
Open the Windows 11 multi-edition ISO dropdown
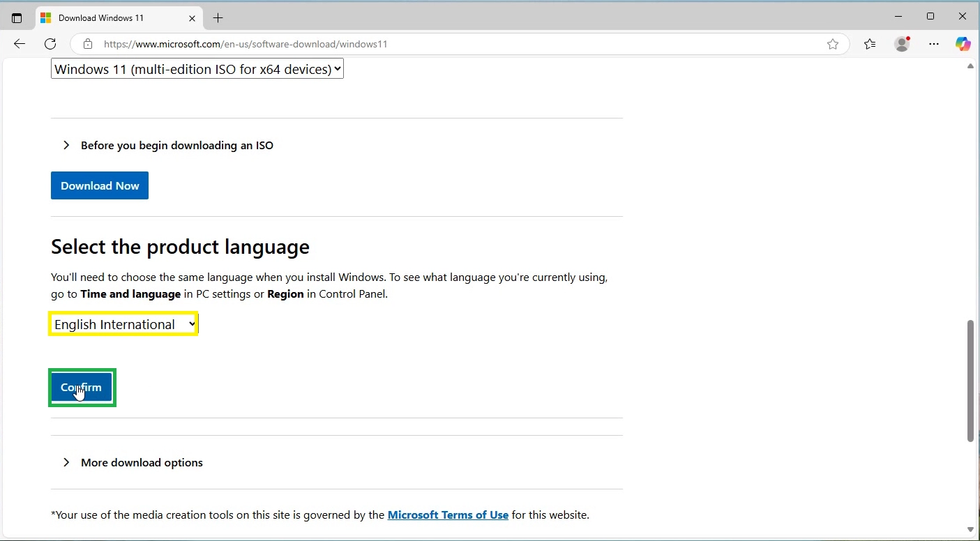(x=197, y=69)
